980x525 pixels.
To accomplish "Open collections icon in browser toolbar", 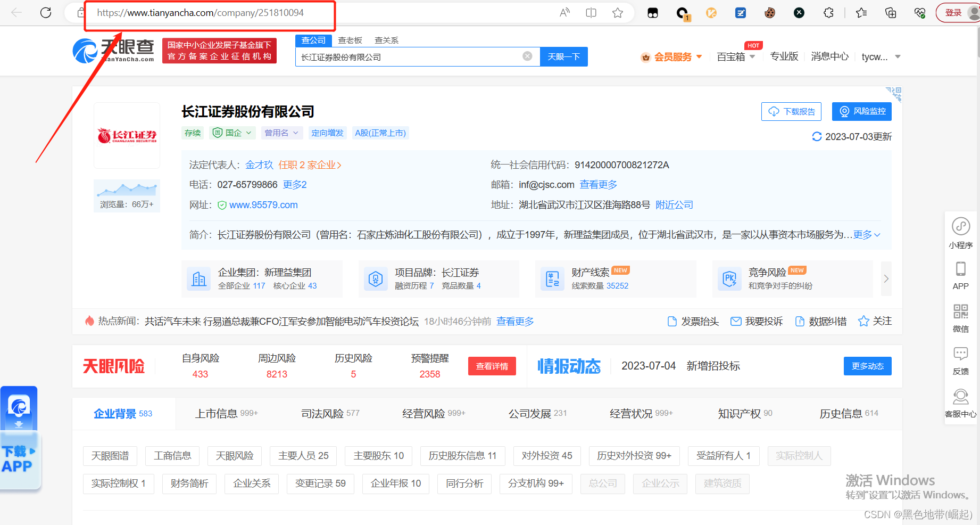I will tap(891, 13).
